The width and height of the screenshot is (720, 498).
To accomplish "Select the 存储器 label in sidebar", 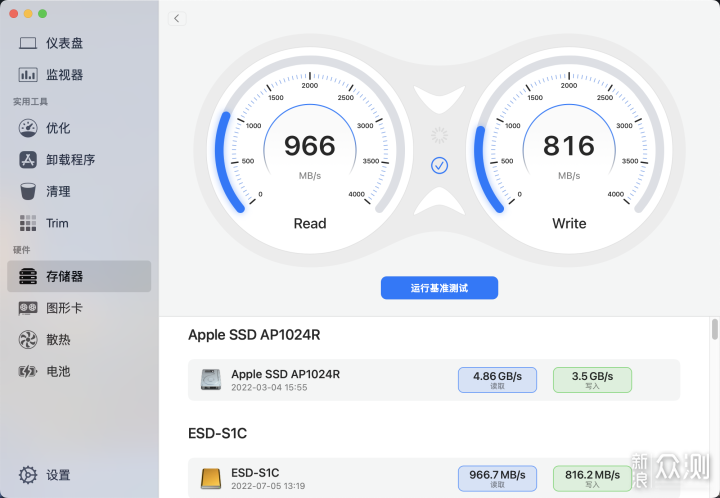I will (x=64, y=276).
